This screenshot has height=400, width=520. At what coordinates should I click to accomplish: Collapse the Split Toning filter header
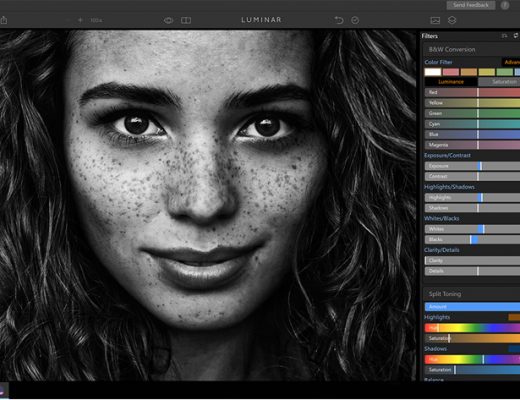pyautogui.click(x=471, y=294)
